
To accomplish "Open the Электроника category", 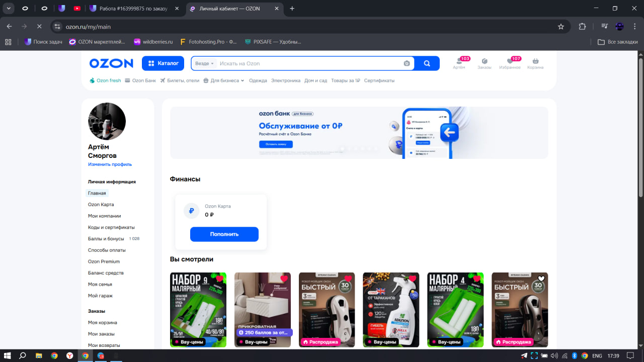I will [x=286, y=80].
